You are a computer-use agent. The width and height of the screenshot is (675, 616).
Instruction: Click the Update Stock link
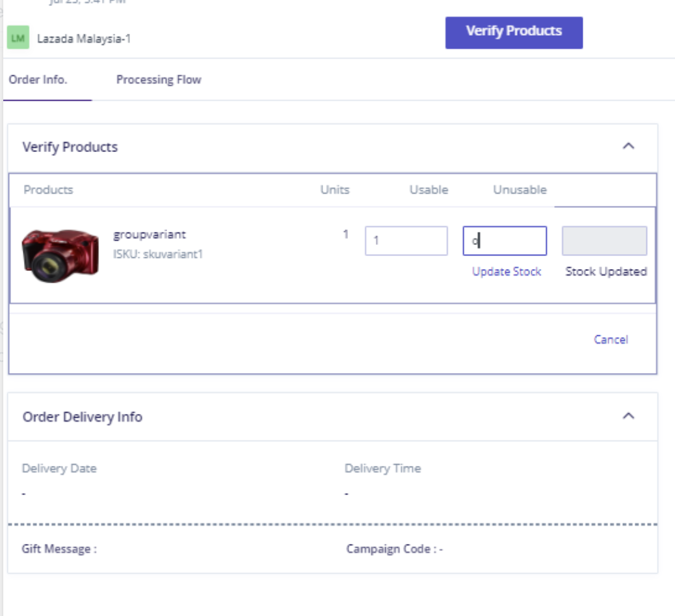tap(507, 272)
